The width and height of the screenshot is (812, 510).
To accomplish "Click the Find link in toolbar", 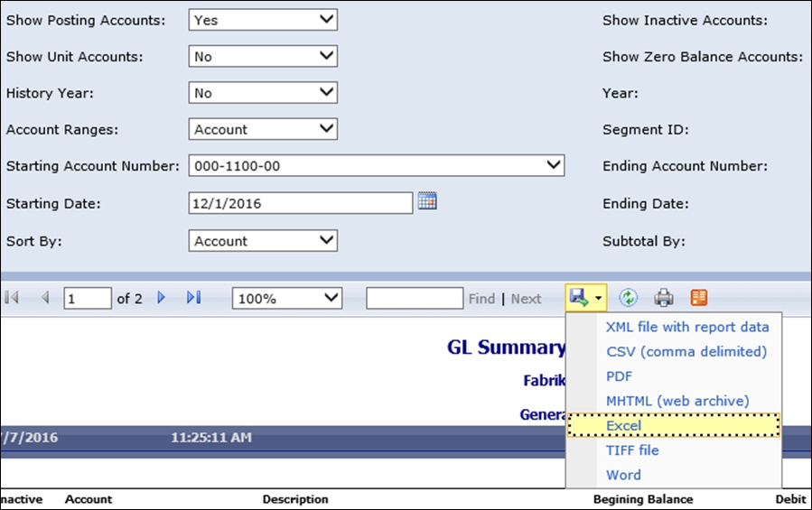I will coord(481,299).
